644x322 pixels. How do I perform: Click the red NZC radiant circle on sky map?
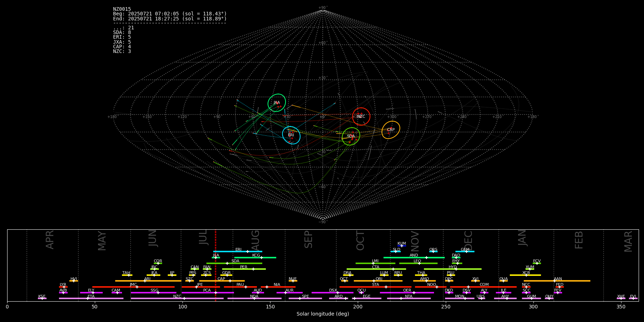coord(361,116)
